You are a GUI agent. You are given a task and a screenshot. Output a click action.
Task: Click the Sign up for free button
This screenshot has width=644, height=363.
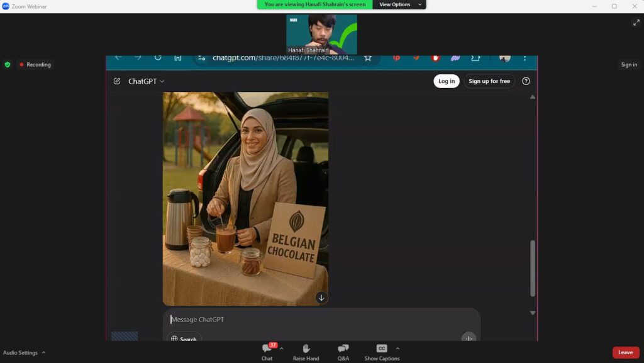(x=489, y=81)
